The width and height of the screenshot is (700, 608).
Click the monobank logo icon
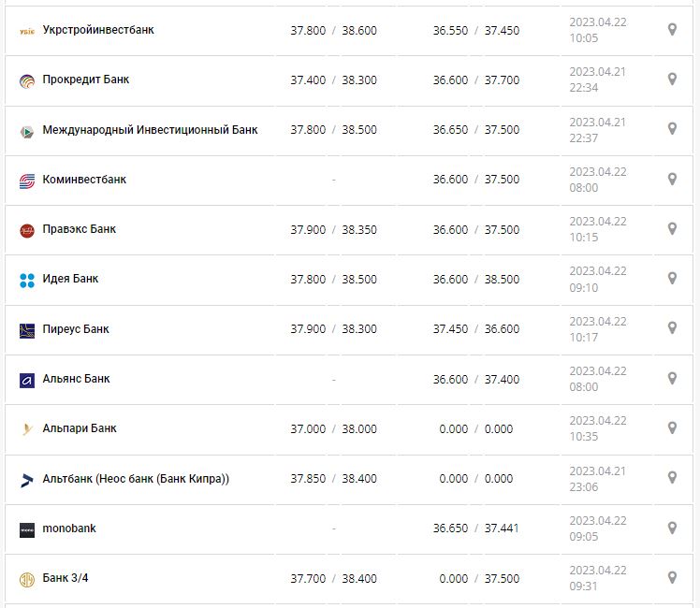[x=26, y=529]
